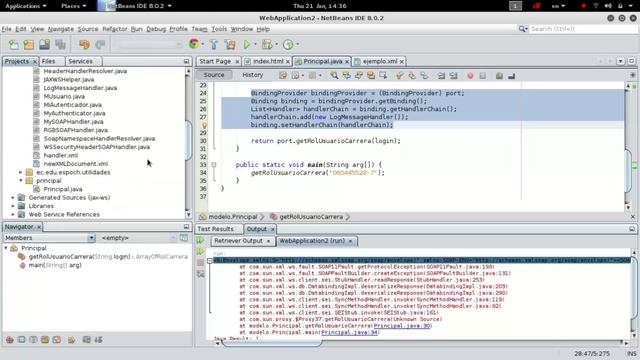Click the Shift Line Left editor icon
Screen dimensions: 640x360
click(441, 76)
